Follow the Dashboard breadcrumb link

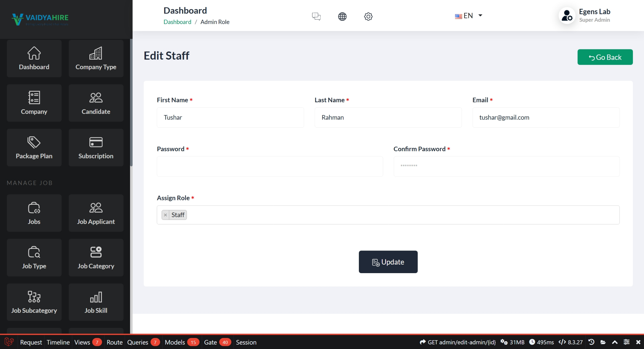177,22
